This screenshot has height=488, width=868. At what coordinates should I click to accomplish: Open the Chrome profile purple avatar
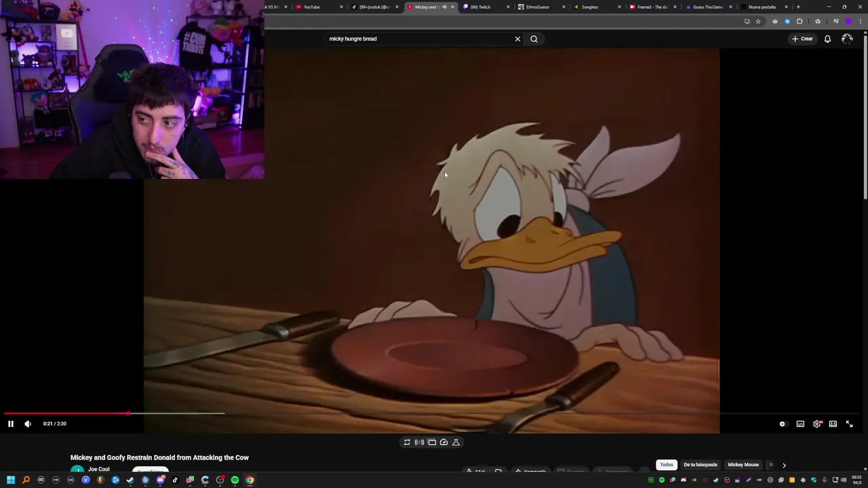click(848, 22)
